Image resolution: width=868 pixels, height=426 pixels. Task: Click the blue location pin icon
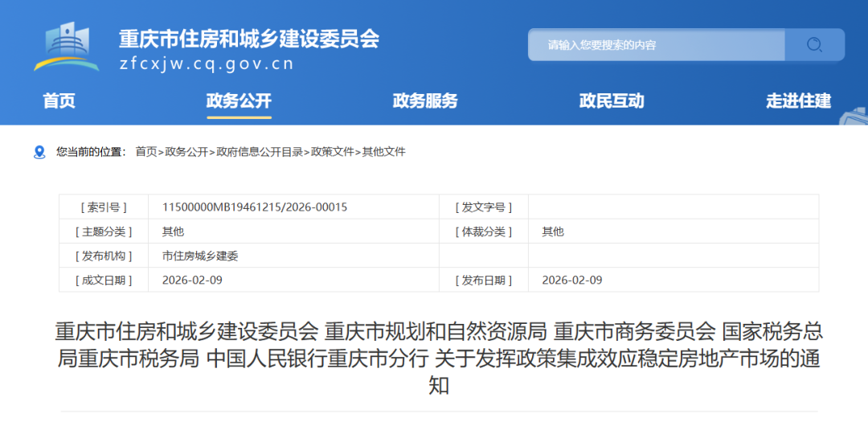pyautogui.click(x=39, y=152)
